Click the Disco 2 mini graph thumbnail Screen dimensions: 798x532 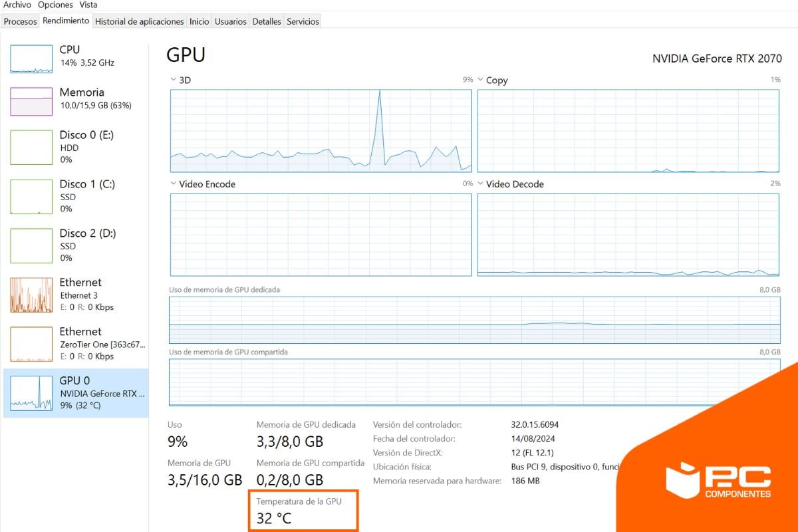tap(31, 246)
